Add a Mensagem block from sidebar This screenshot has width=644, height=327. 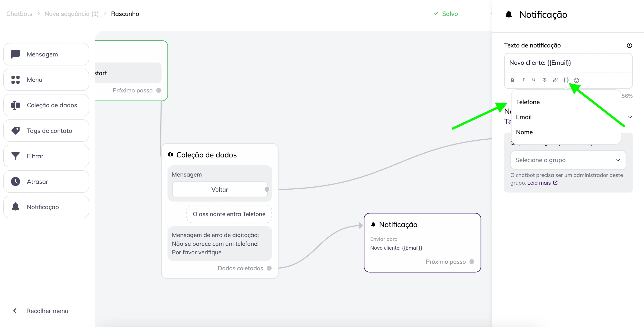(46, 54)
